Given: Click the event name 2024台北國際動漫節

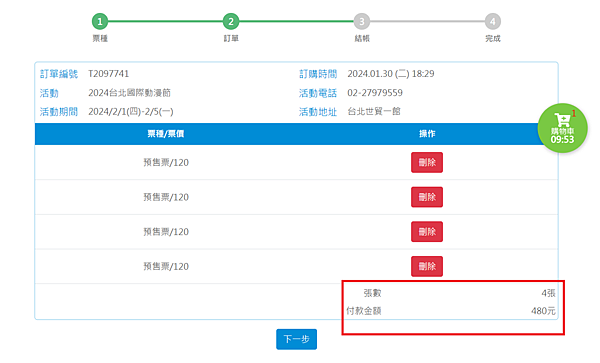Looking at the screenshot, I should 129,93.
